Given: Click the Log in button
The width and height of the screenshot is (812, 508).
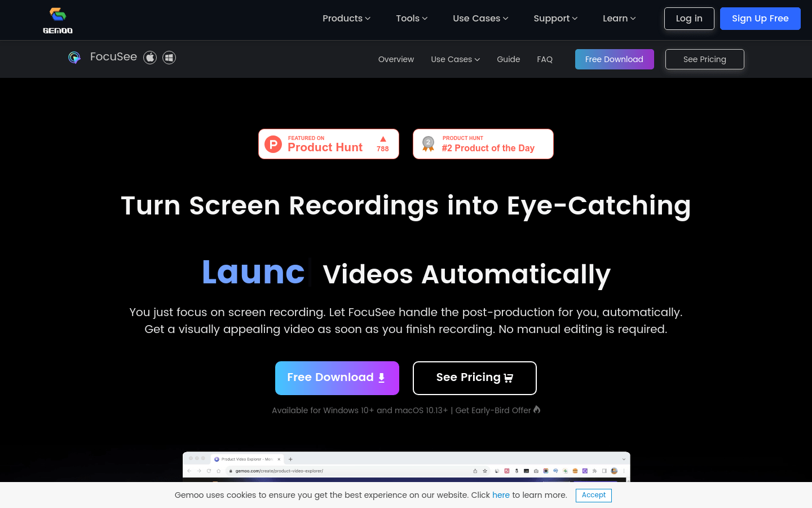Looking at the screenshot, I should (x=689, y=19).
